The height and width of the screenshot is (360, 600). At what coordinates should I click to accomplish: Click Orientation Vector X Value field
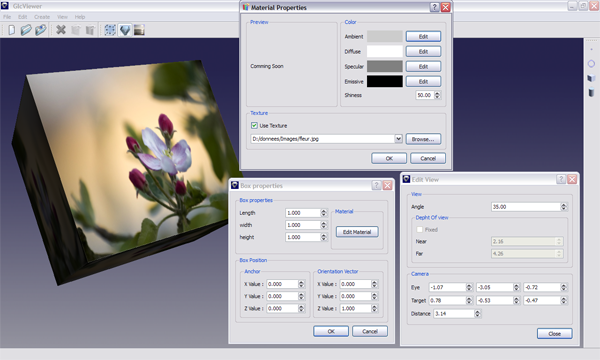pos(355,284)
